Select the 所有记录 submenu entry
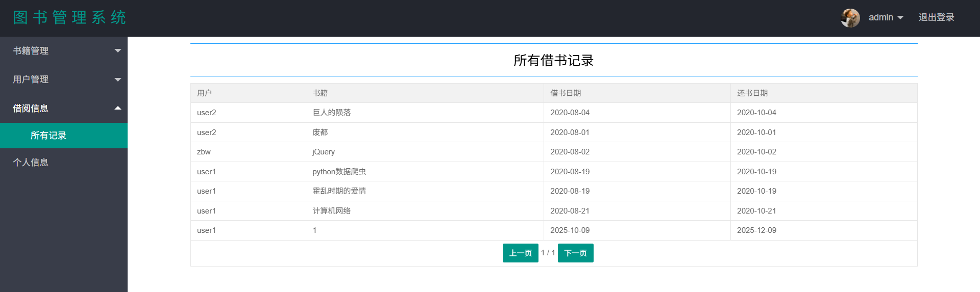This screenshot has width=980, height=292. (x=64, y=136)
